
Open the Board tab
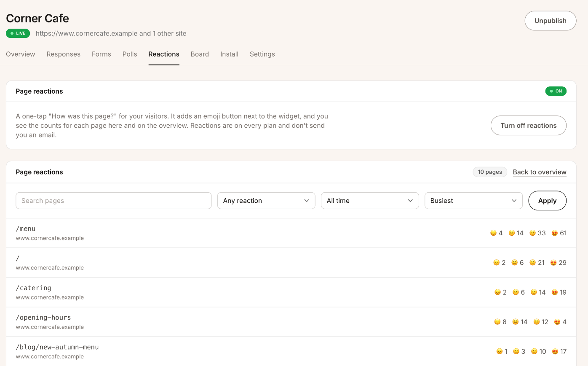[x=200, y=54]
